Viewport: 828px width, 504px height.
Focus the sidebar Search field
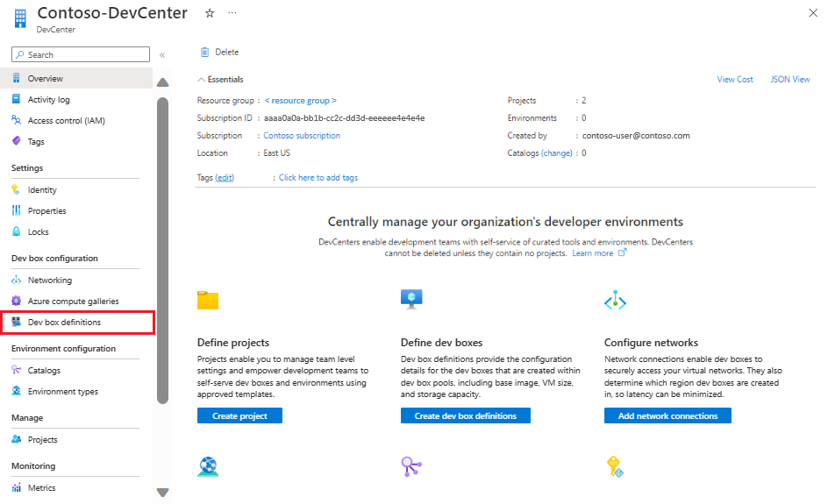pos(81,55)
